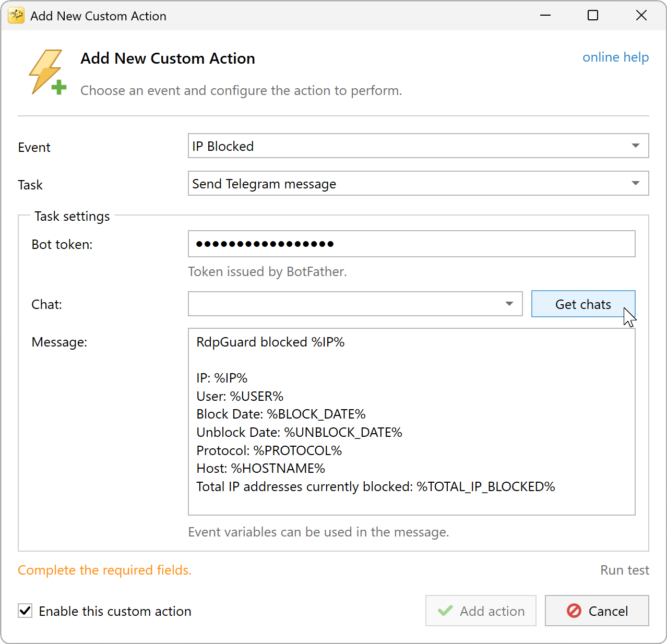
Task: Click the RdpGuard app icon in title bar
Action: 16,16
